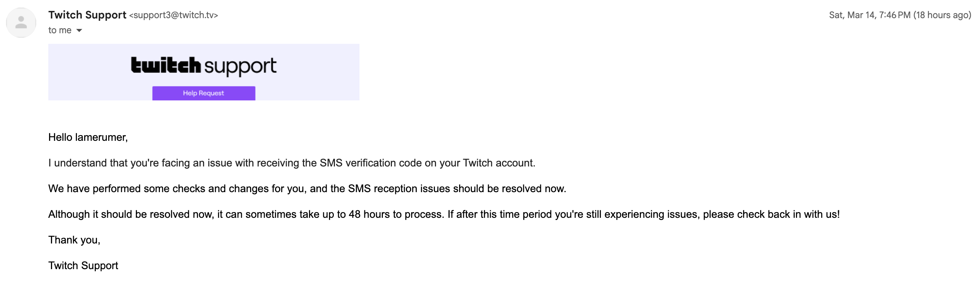Click the Sat, Mar 14 timestamp
This screenshot has width=980, height=305.
(x=869, y=15)
